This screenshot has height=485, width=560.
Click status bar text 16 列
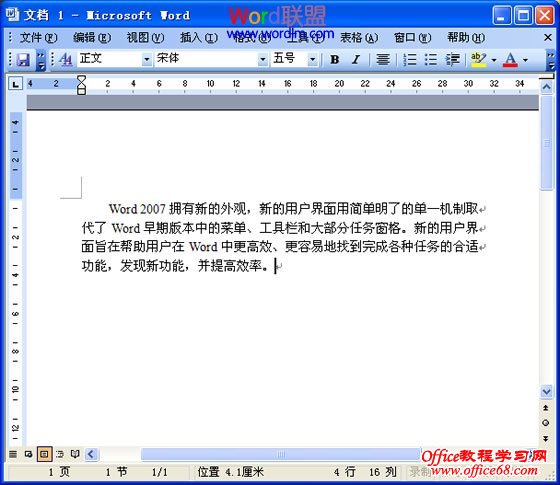coord(383,472)
